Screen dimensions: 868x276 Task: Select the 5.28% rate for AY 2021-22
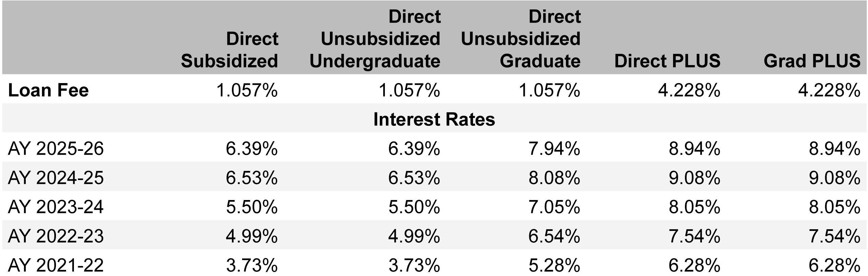(x=554, y=265)
